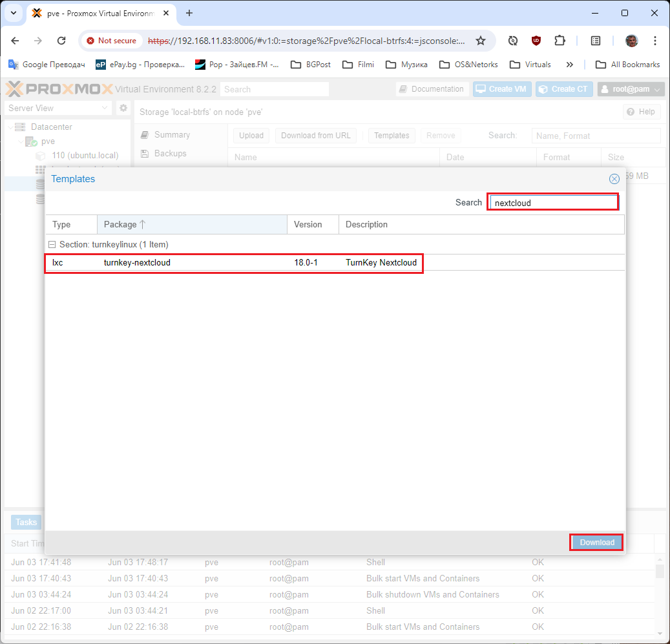Viewport: 670px width, 644px height.
Task: Sort by the Package column header
Action: 192,225
